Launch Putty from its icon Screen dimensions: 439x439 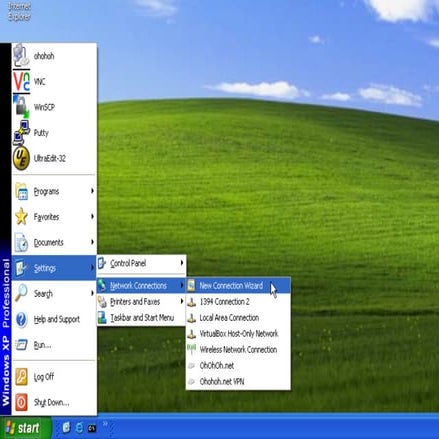pyautogui.click(x=21, y=133)
